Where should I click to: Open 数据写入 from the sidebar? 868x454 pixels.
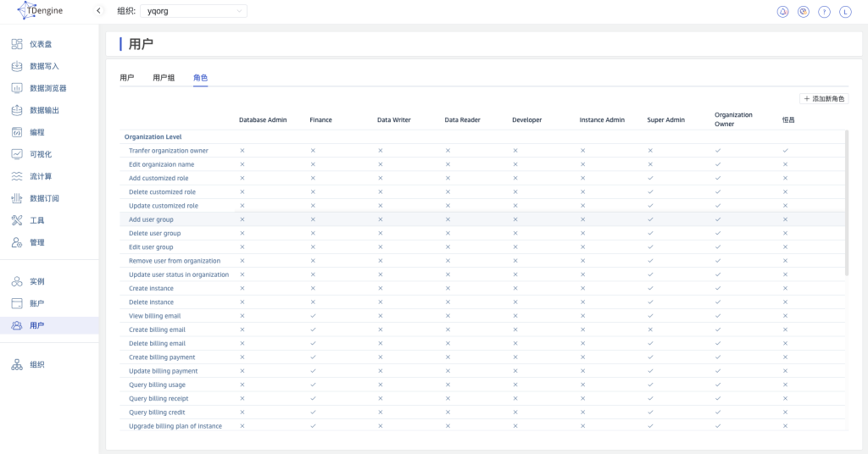[x=44, y=66]
